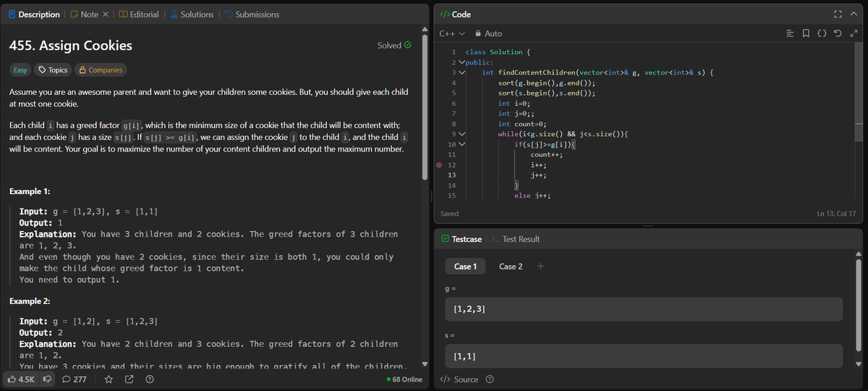Viewport: 868px width, 391px height.
Task: Open the help icon next to Source
Action: coord(490,379)
